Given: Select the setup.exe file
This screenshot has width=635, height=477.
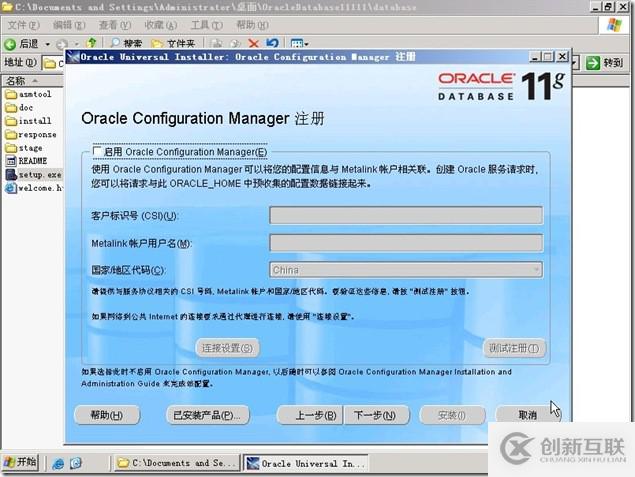Looking at the screenshot, I should point(33,175).
